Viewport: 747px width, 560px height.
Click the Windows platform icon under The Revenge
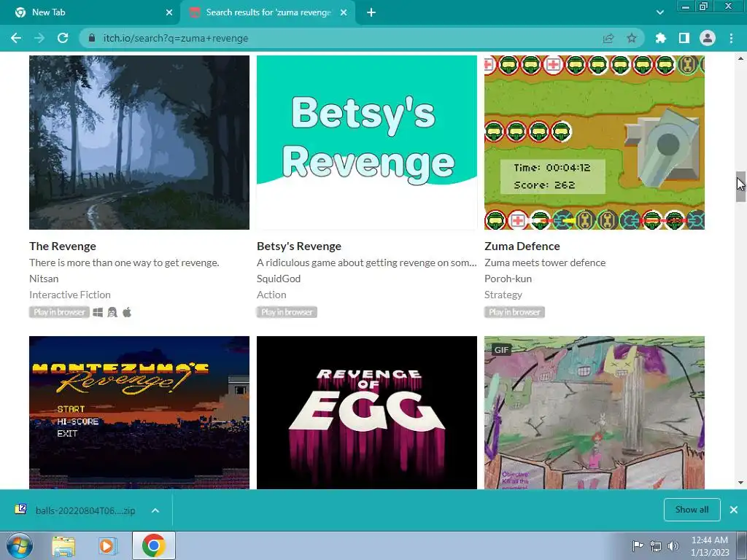tap(98, 312)
